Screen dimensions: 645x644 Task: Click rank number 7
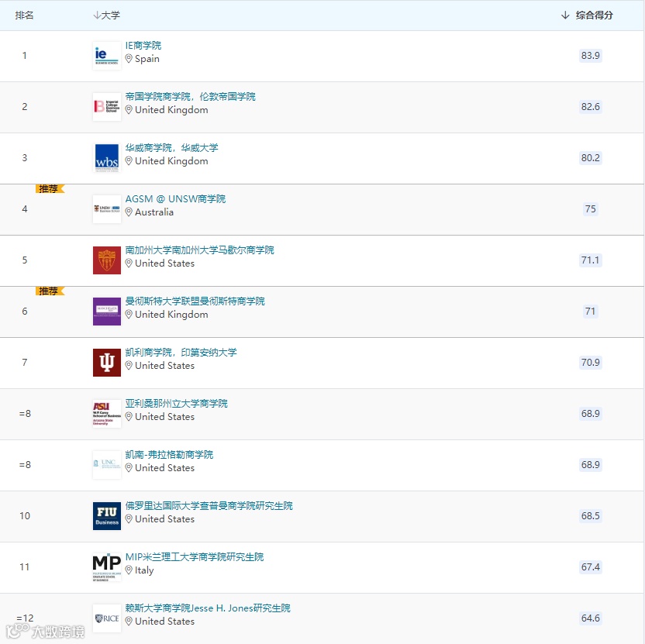coord(25,363)
